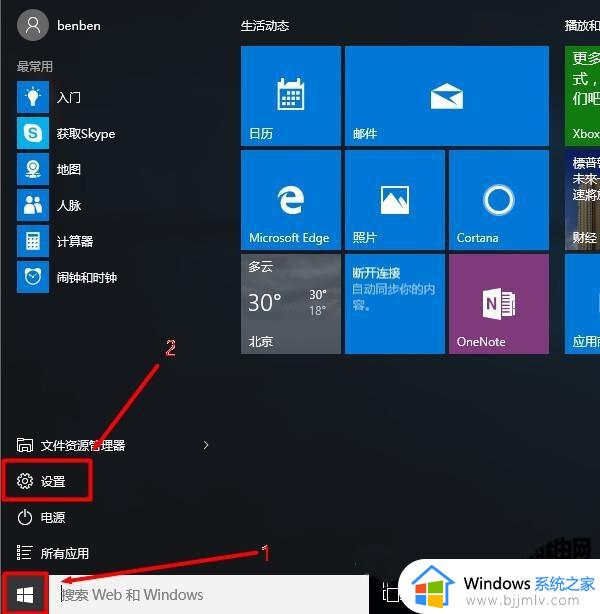This screenshot has height=614, width=600.
Task: Open the 断开连接 sync tile
Action: click(395, 304)
